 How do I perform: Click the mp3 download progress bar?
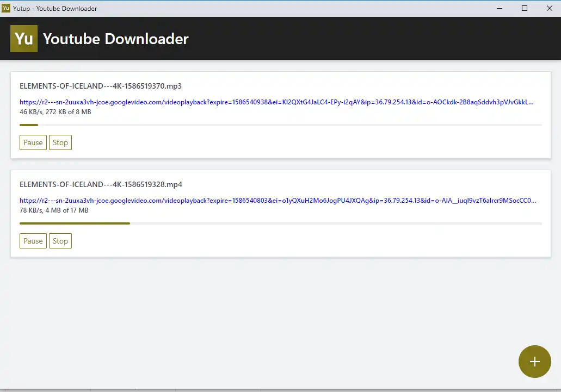(281, 125)
